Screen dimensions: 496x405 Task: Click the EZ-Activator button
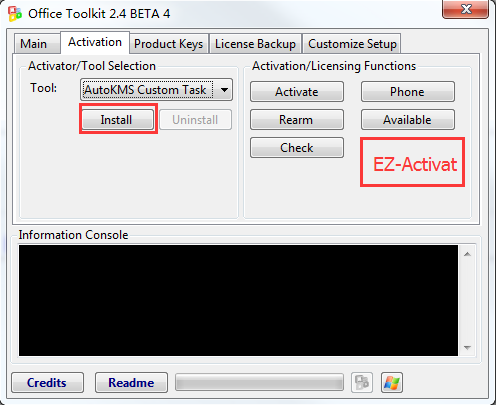[x=413, y=162]
